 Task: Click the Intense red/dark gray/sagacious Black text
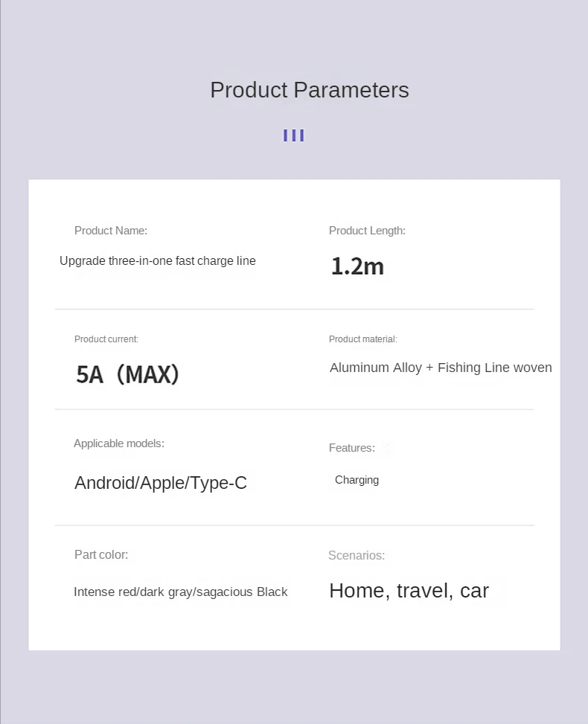181,592
